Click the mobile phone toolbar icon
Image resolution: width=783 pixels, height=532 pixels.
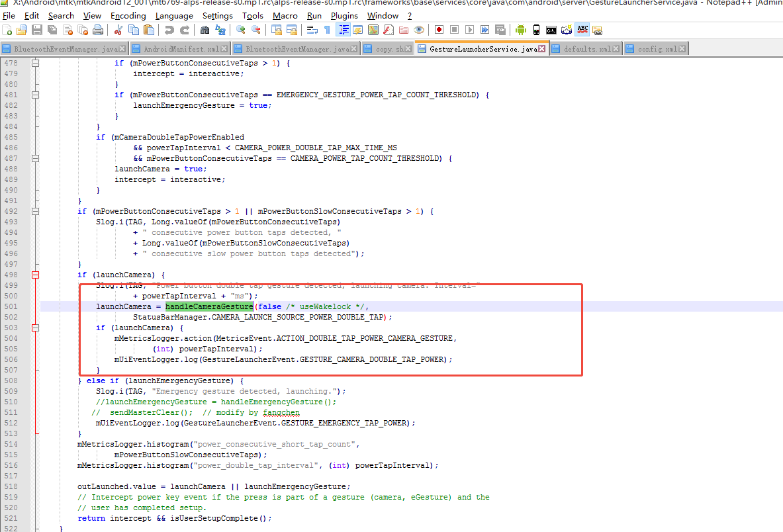click(x=536, y=30)
